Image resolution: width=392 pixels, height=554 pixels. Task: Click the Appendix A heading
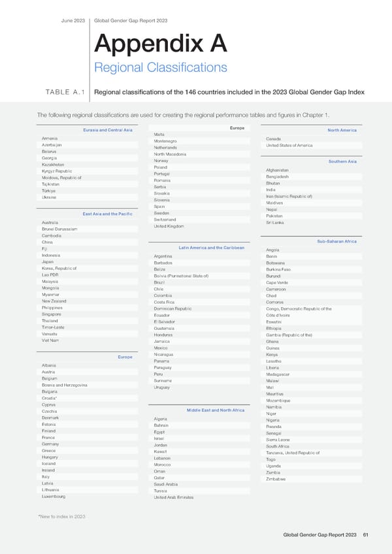coord(161,44)
